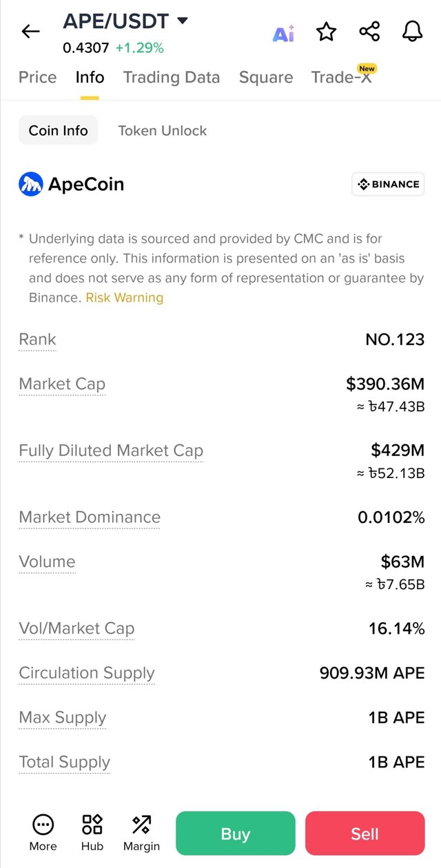Tap the share icon
Screen dimensions: 441x868
tap(369, 31)
